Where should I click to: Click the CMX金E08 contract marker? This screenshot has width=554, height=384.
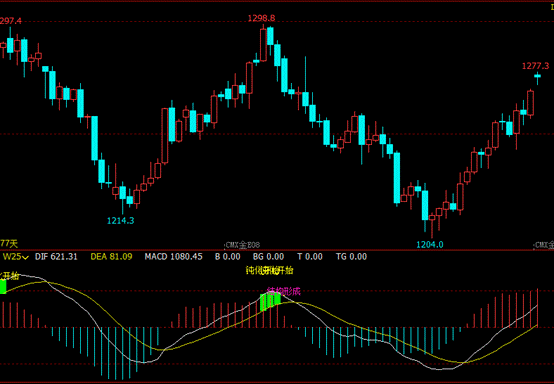242,245
